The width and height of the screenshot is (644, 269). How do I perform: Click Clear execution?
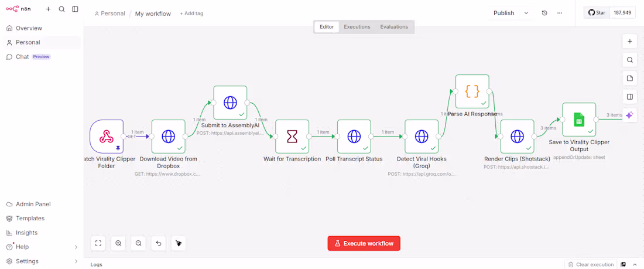coord(591,264)
